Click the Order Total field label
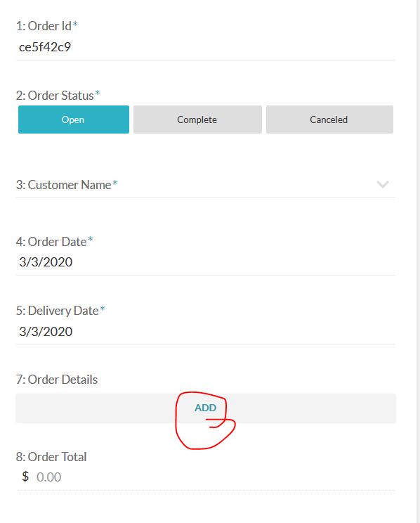Screen dimensions: 420x523 [51, 457]
